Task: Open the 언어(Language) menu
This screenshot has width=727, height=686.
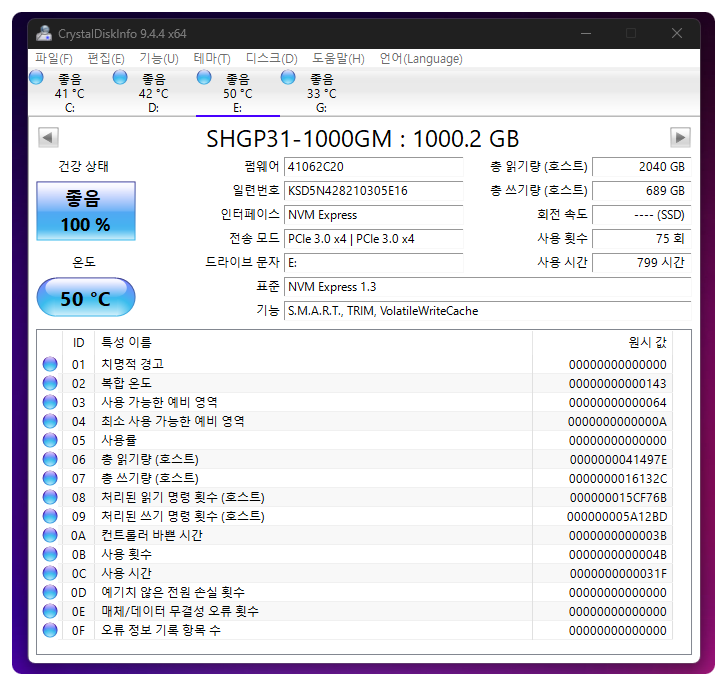Action: (x=421, y=58)
